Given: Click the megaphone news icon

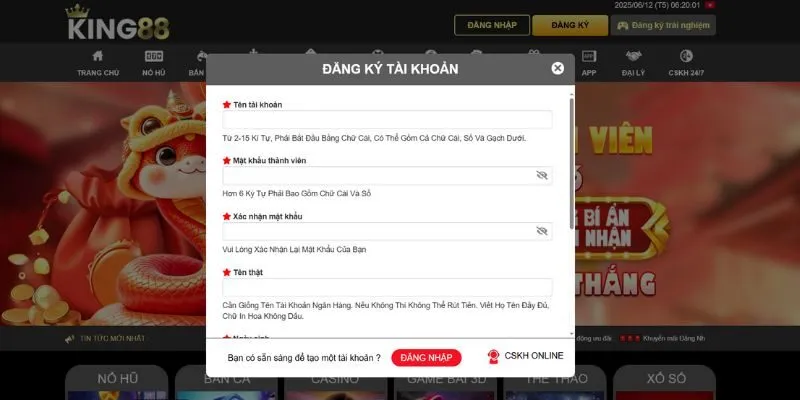Looking at the screenshot, I should [x=70, y=339].
